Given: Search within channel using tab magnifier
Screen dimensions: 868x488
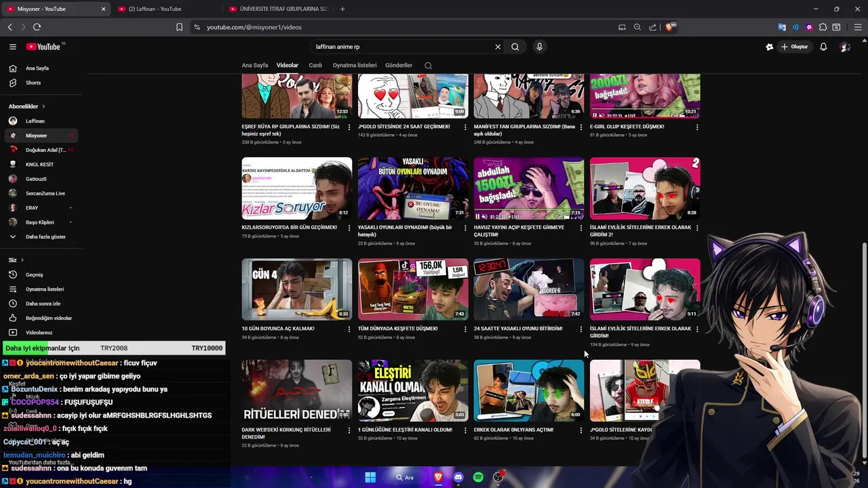Looking at the screenshot, I should (x=428, y=66).
